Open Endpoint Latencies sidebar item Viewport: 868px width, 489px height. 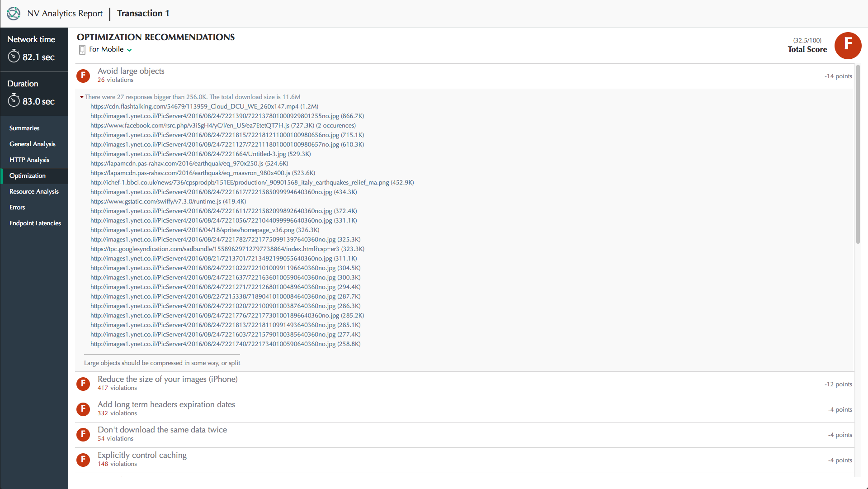point(35,223)
